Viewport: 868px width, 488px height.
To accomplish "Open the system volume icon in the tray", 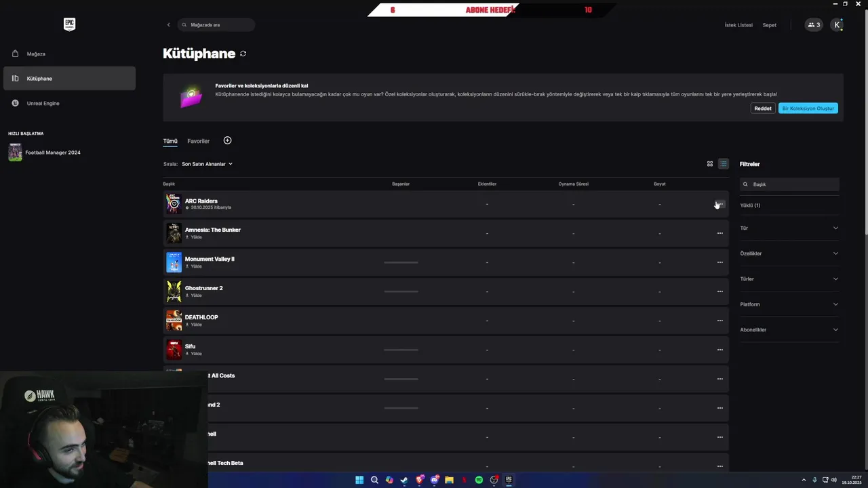I will click(x=833, y=480).
